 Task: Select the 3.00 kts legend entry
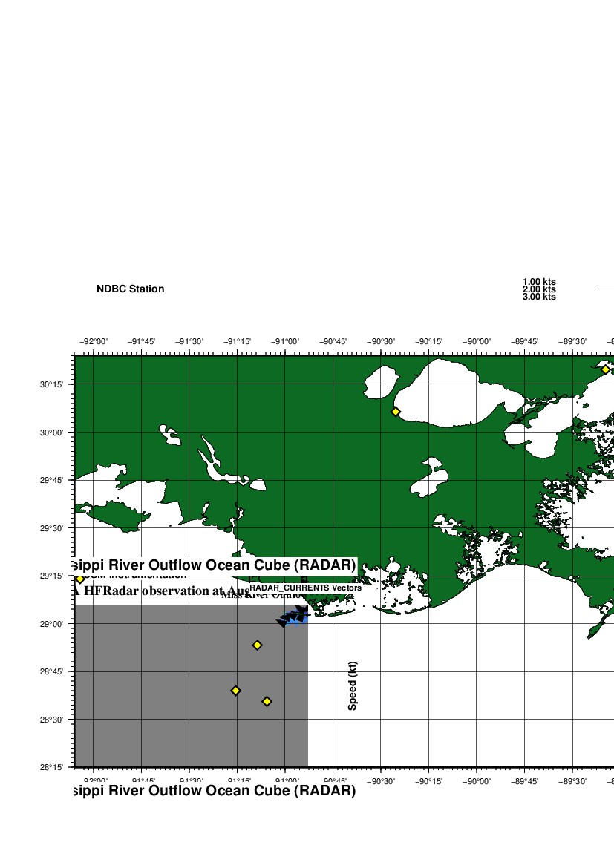[539, 297]
